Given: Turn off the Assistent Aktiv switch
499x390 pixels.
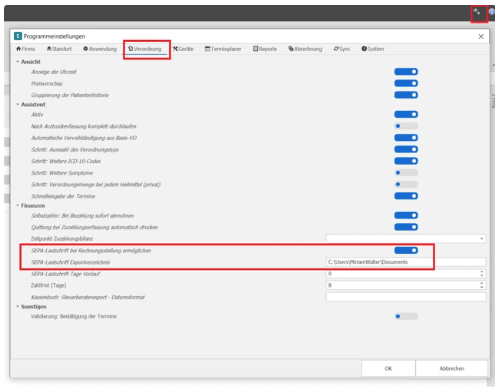Looking at the screenshot, I should point(406,114).
